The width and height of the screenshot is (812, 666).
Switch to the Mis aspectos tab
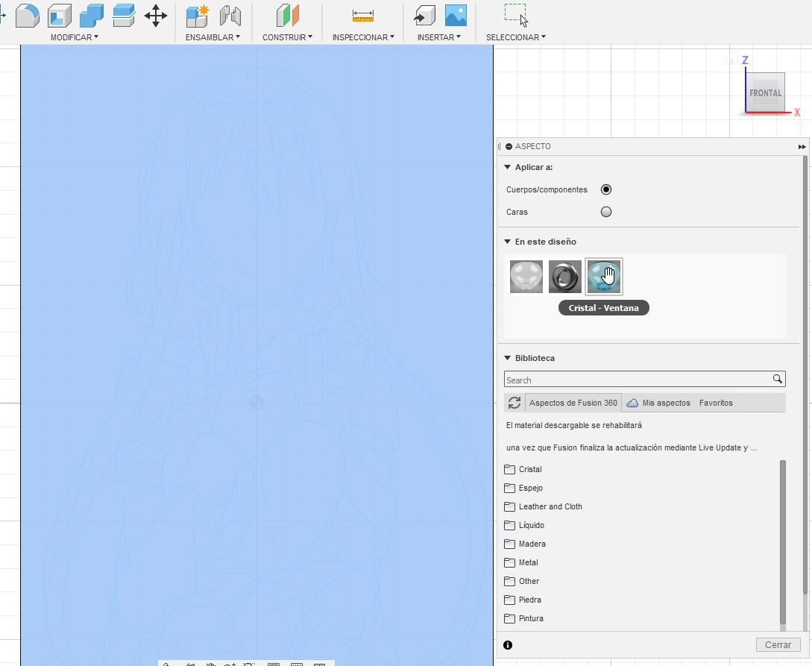click(x=666, y=403)
